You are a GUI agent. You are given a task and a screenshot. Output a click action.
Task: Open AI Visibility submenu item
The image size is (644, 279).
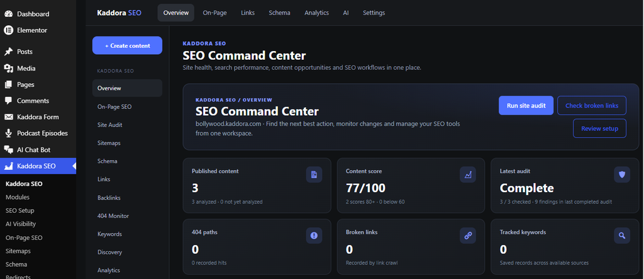tap(21, 224)
